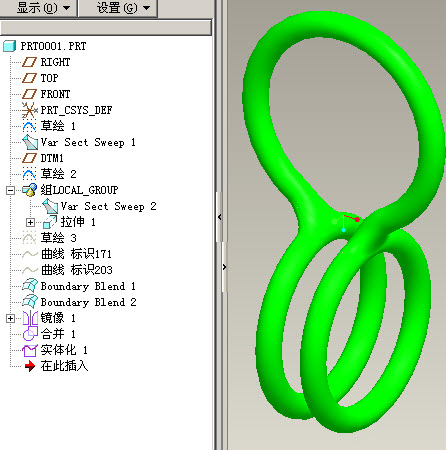
Task: Select the 组LOCAL_GROUP label
Action: click(79, 190)
